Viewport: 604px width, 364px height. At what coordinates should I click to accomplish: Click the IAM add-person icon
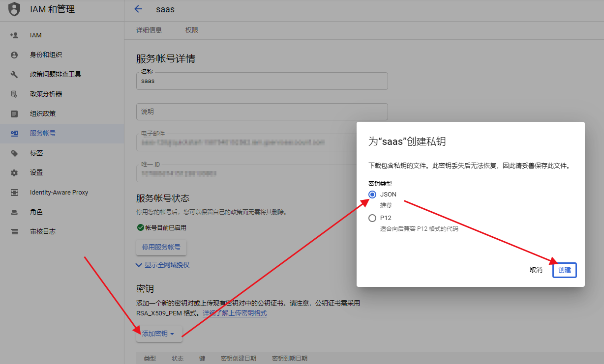14,35
